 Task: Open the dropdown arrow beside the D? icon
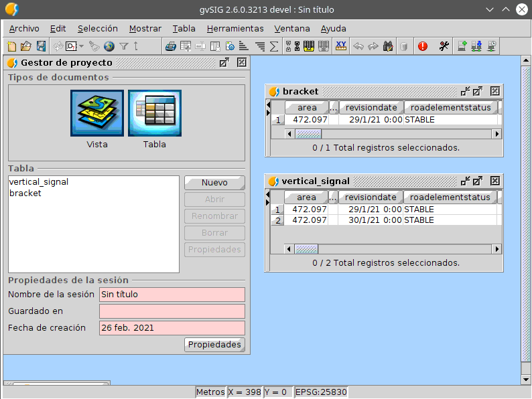(82, 46)
